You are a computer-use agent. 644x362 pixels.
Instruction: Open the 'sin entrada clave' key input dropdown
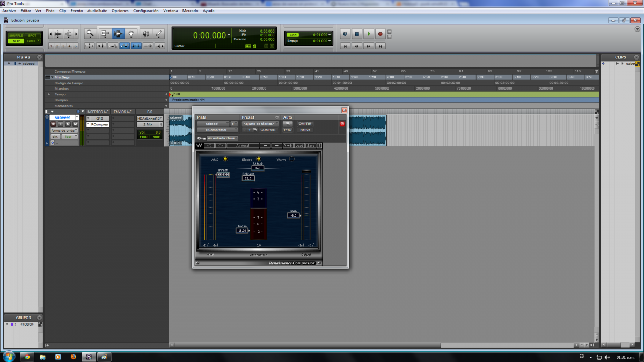tap(222, 138)
